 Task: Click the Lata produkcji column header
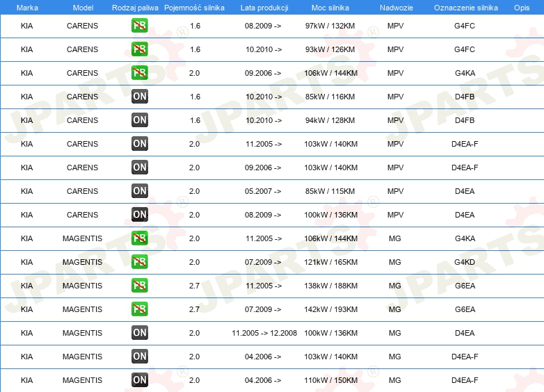(264, 8)
